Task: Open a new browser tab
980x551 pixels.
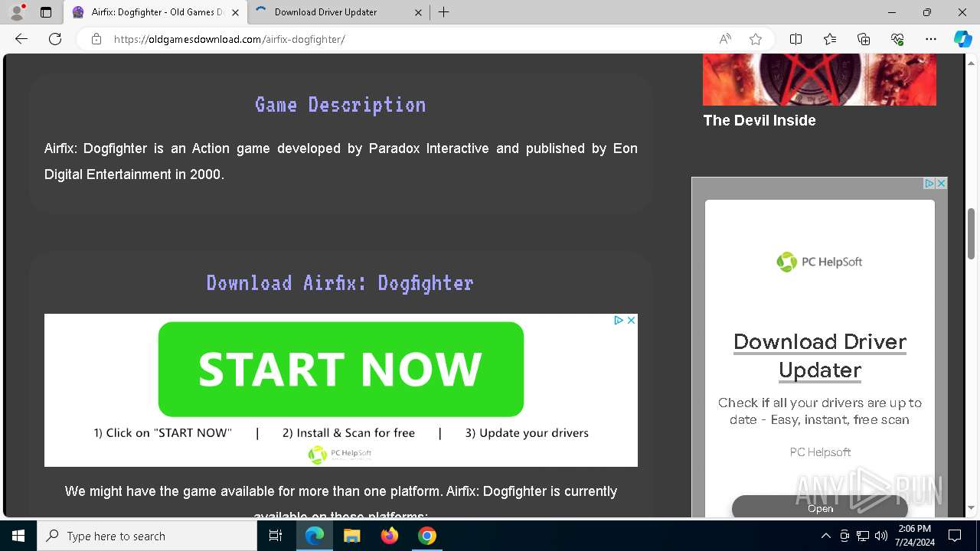Action: [x=444, y=12]
